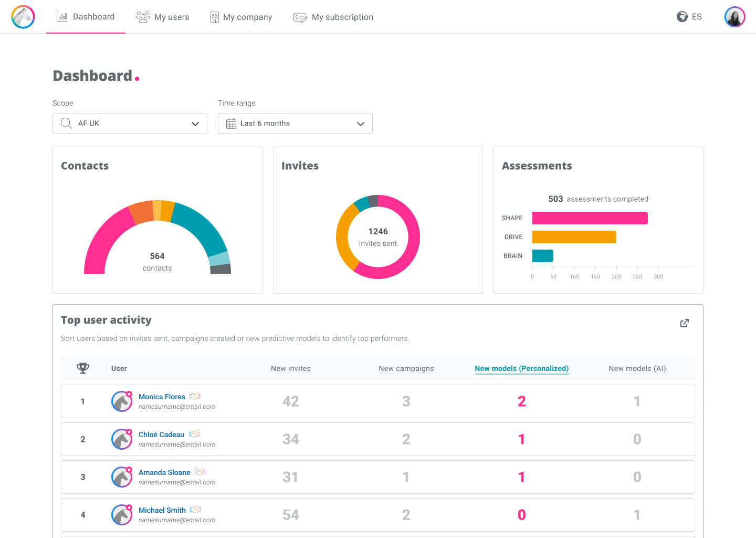The height and width of the screenshot is (538, 756).
Task: Click the unicorn logo in header
Action: coord(23,17)
